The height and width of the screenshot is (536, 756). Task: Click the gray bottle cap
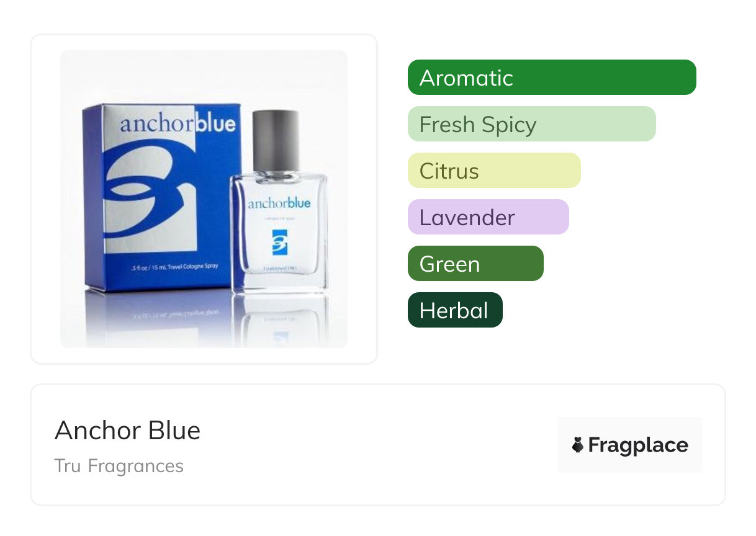tap(276, 141)
